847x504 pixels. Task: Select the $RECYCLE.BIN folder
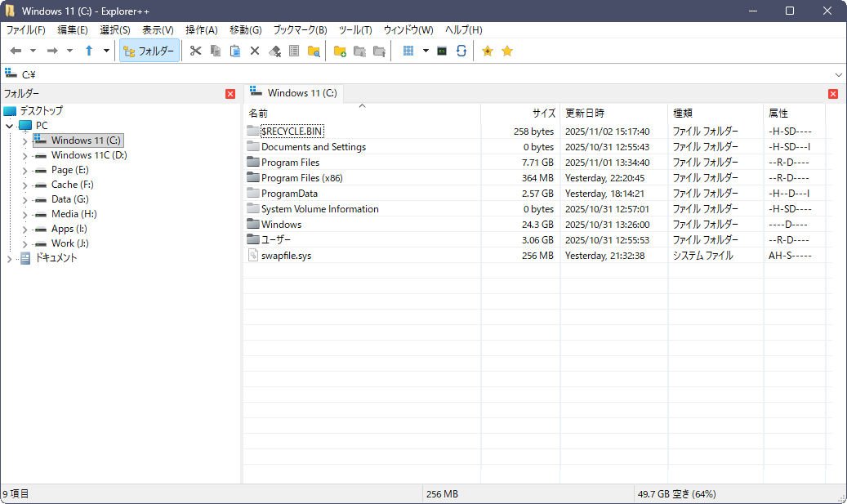click(292, 132)
